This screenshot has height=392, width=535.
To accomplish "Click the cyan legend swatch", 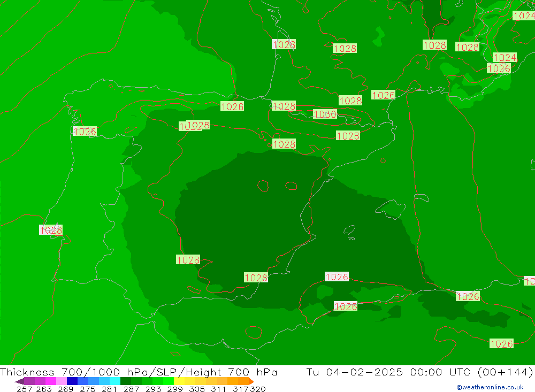I will tap(115, 381).
